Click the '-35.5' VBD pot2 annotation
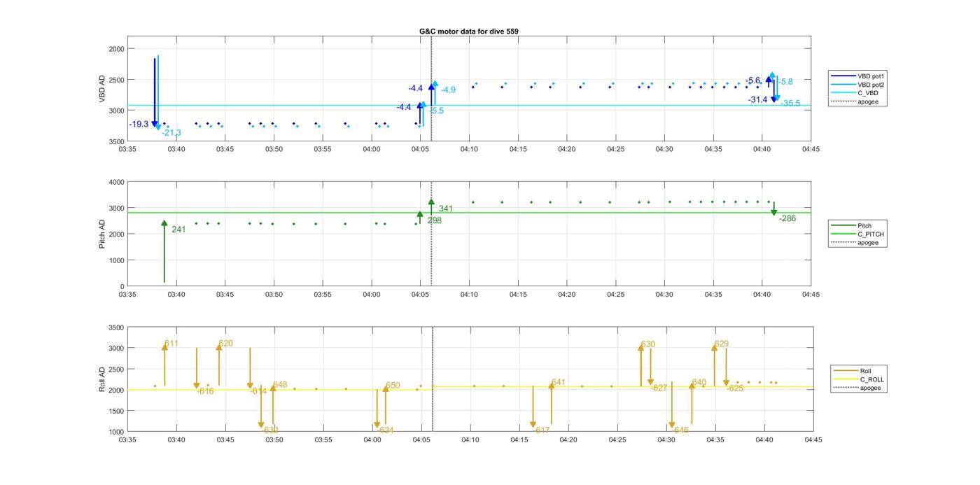The height and width of the screenshot is (485, 980). coord(790,103)
